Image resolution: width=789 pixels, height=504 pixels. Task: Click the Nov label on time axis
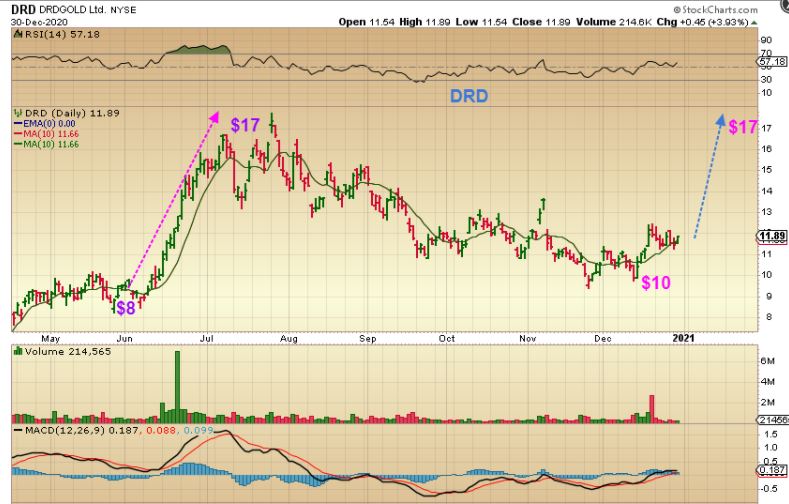[x=527, y=339]
